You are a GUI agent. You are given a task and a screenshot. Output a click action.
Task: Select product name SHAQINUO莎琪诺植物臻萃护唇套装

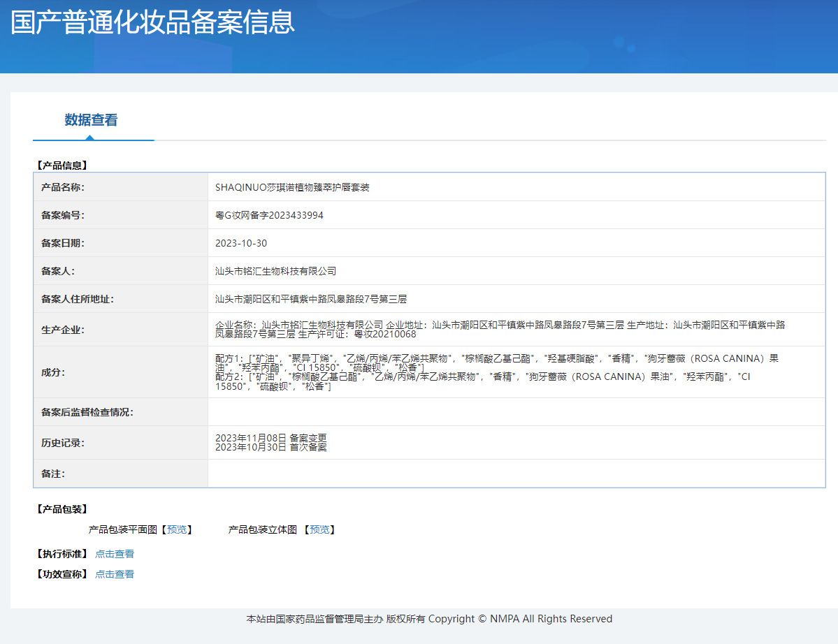point(292,187)
